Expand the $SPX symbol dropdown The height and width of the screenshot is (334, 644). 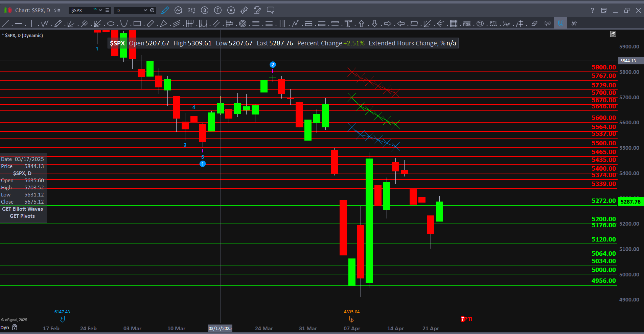click(100, 11)
